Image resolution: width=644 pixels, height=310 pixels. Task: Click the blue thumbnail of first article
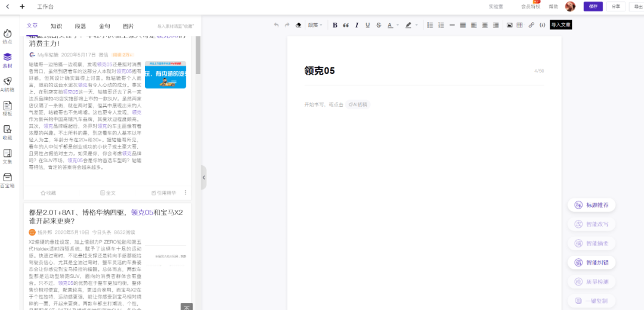coord(165,75)
